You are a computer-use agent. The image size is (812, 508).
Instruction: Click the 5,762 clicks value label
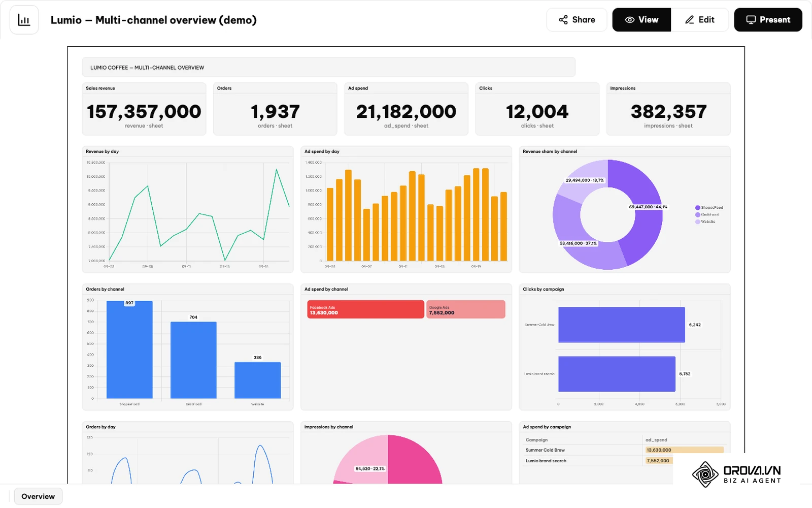[685, 374]
